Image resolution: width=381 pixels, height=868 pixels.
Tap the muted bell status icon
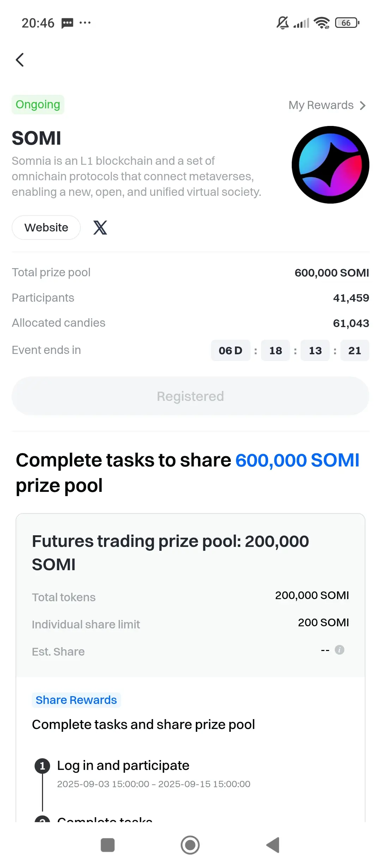(x=282, y=23)
